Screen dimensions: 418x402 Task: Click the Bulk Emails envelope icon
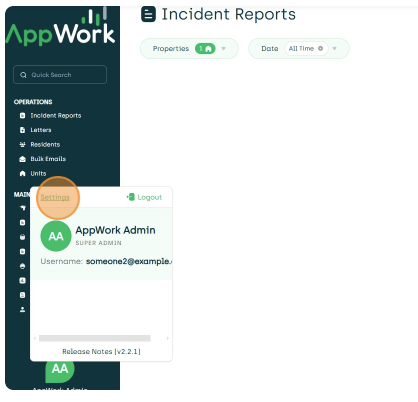click(22, 159)
